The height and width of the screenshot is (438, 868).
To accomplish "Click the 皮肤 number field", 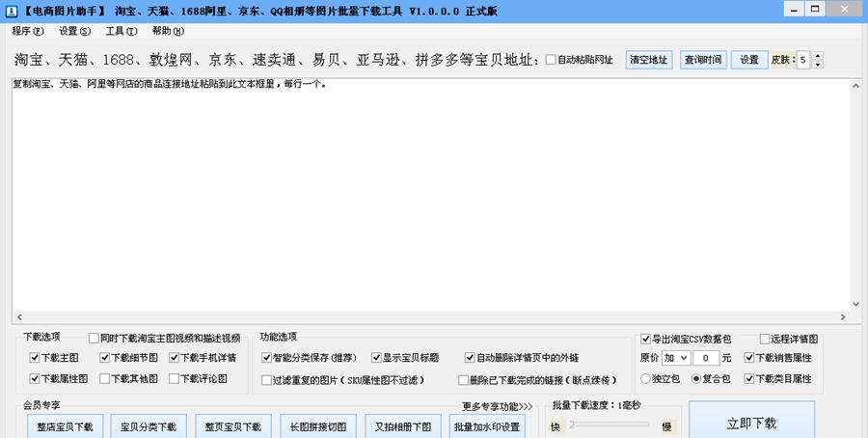I will click(803, 60).
